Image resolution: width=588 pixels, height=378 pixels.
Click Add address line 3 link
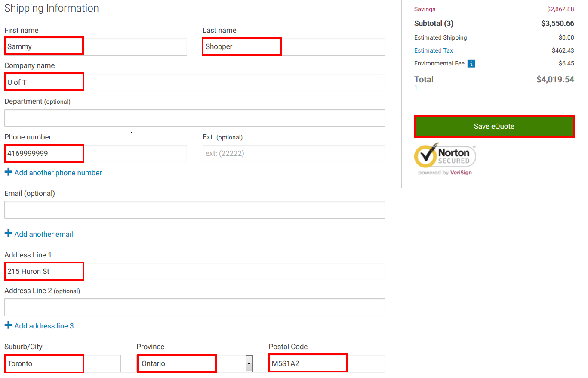(x=44, y=326)
